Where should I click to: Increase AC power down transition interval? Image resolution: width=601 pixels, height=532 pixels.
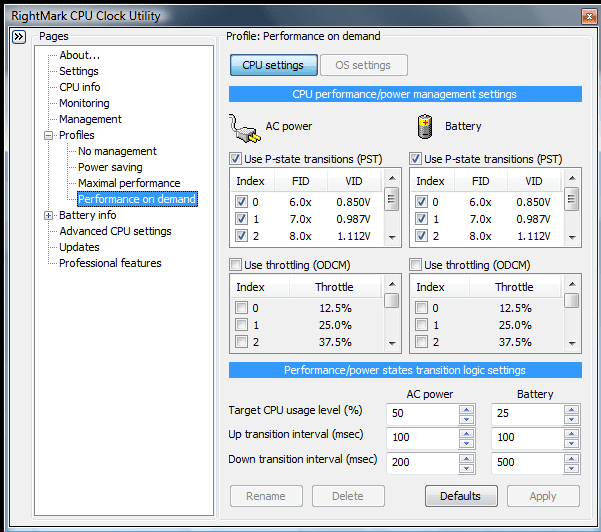point(466,459)
